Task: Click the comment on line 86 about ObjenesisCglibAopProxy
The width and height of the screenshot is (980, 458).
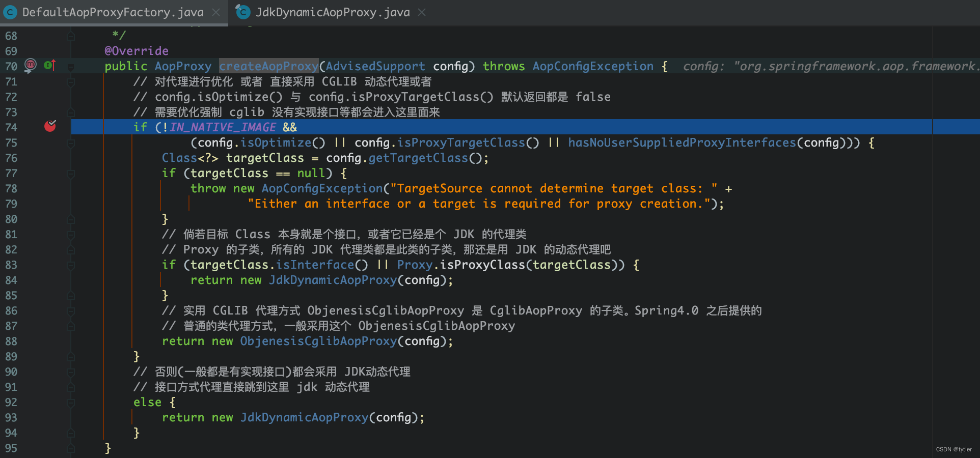Action: [462, 310]
